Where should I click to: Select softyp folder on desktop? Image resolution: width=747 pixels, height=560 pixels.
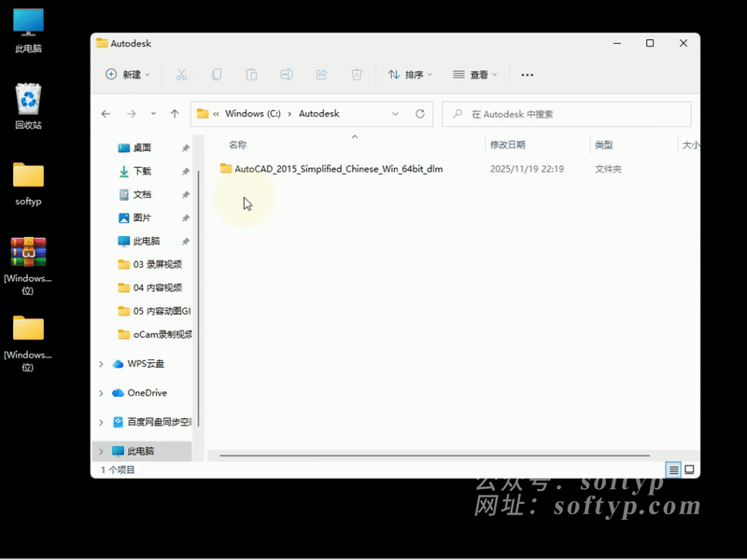(x=28, y=184)
